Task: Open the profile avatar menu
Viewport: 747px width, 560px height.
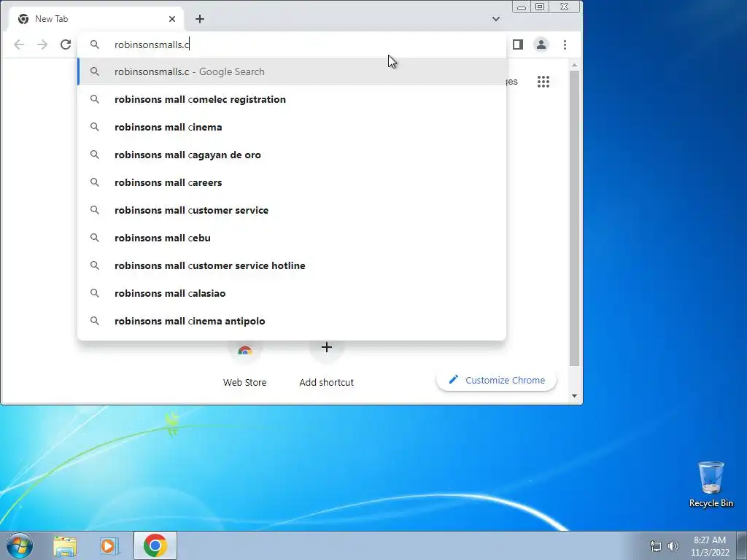Action: point(541,44)
